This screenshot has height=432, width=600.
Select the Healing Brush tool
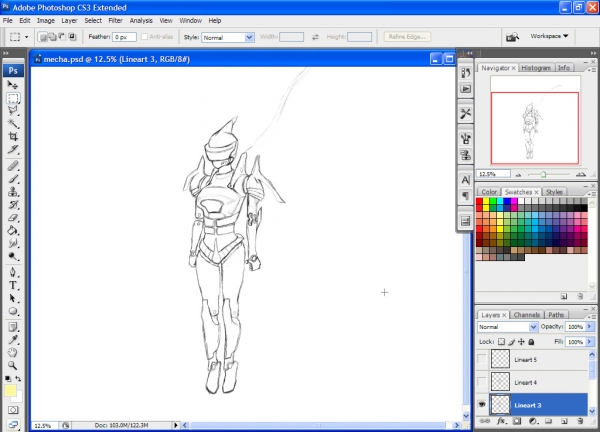coord(13,166)
